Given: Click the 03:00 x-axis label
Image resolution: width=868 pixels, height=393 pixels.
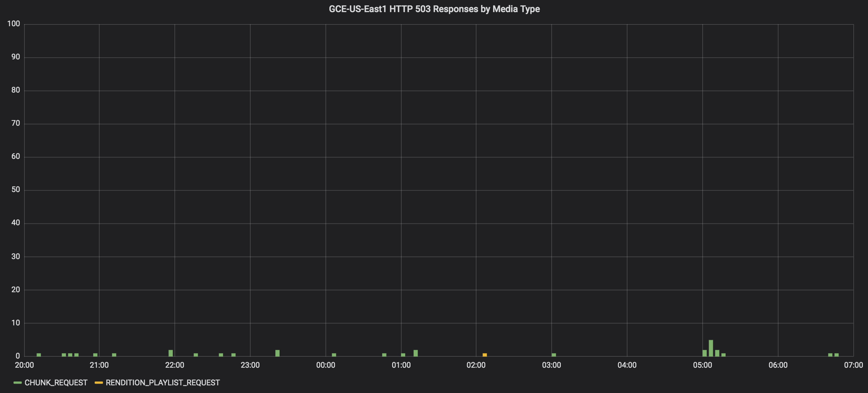Looking at the screenshot, I should [551, 365].
